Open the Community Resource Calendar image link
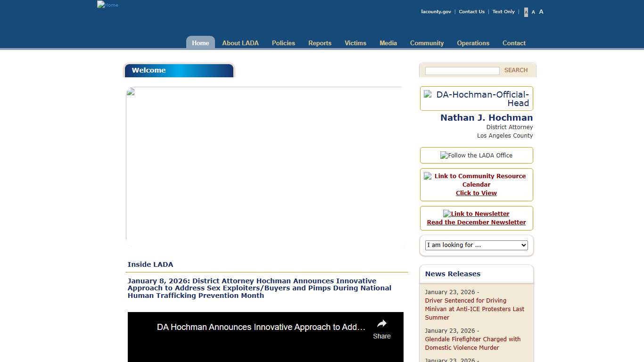This screenshot has height=362, width=644. 476,180
